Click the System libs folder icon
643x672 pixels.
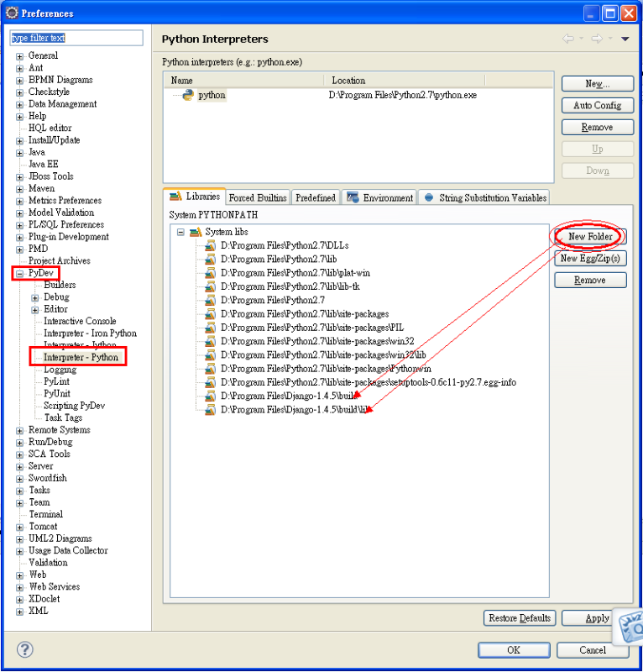[196, 232]
